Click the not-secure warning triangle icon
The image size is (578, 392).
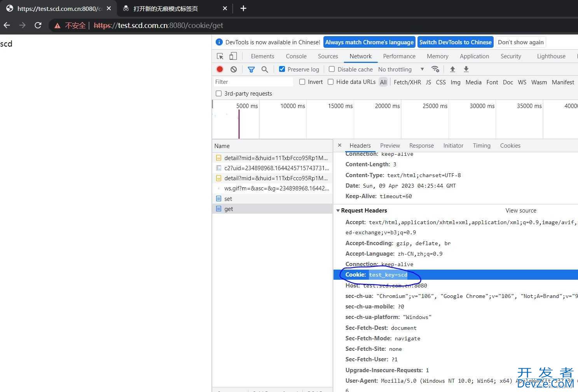[x=58, y=26]
